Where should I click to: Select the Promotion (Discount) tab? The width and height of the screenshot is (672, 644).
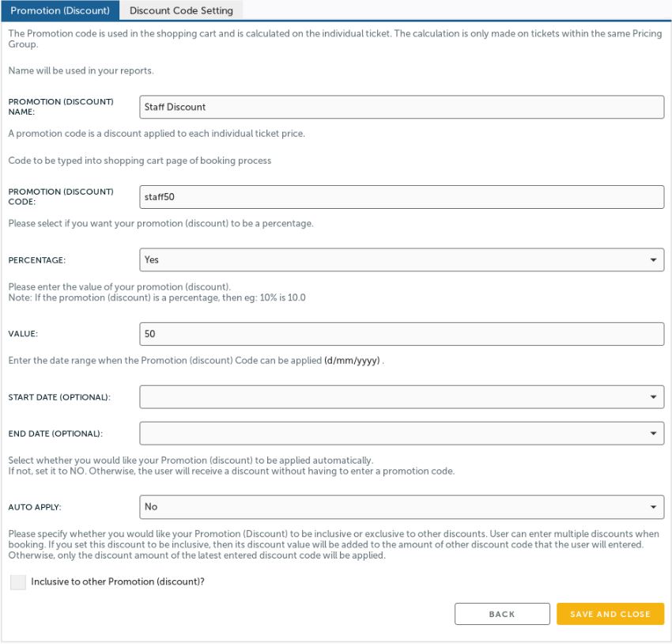click(60, 10)
